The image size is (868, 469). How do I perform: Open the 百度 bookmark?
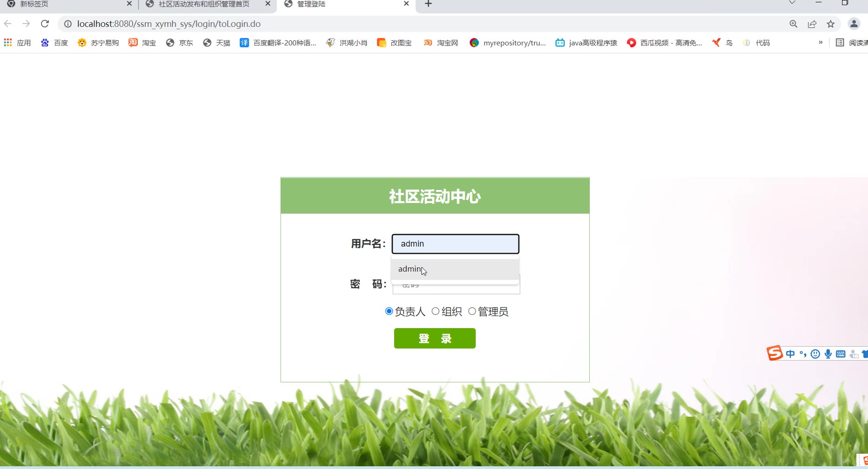point(55,43)
